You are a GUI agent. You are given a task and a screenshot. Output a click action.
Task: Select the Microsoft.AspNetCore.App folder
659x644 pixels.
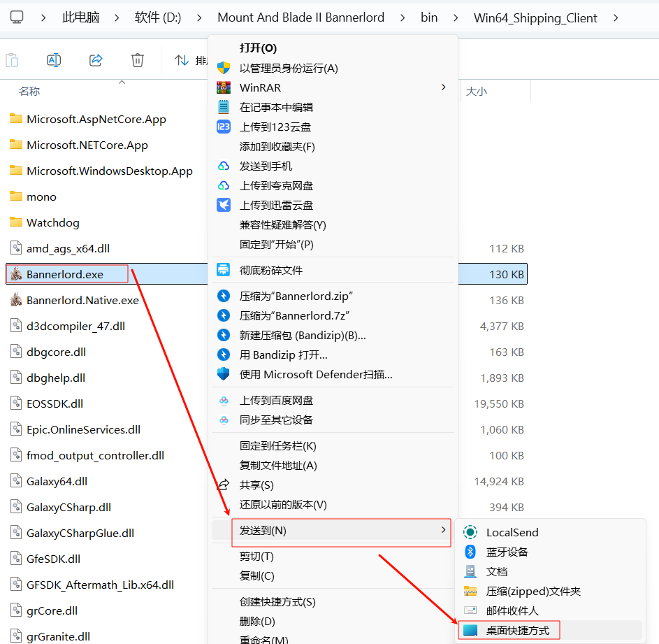coord(96,120)
